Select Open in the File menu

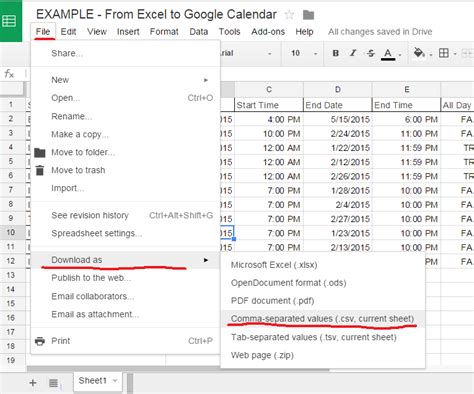125,98
